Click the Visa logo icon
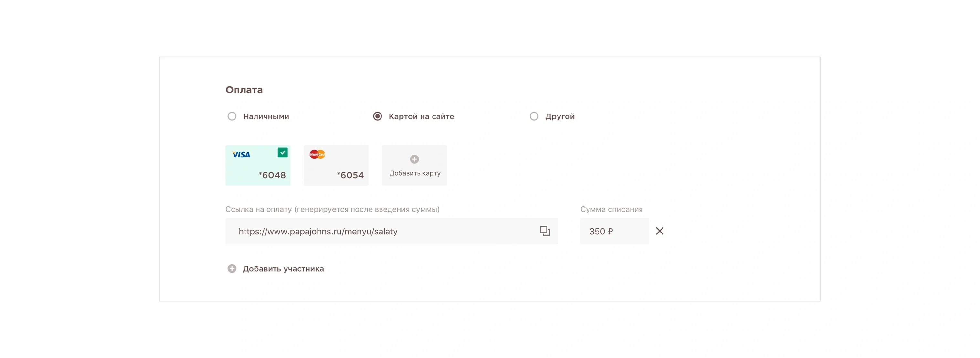 (x=241, y=155)
